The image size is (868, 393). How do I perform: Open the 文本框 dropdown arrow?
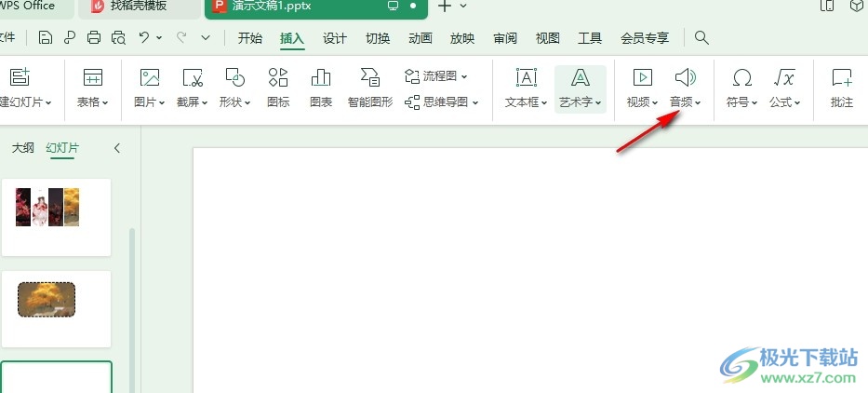[544, 102]
